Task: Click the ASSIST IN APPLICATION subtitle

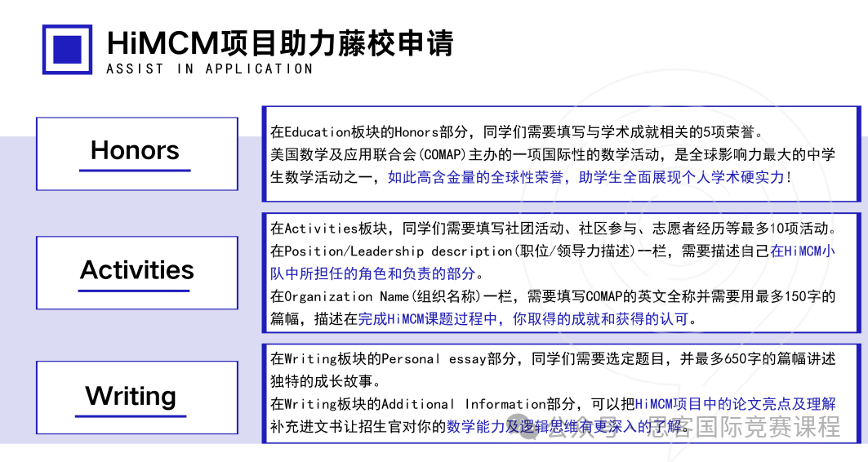Action: [x=209, y=69]
